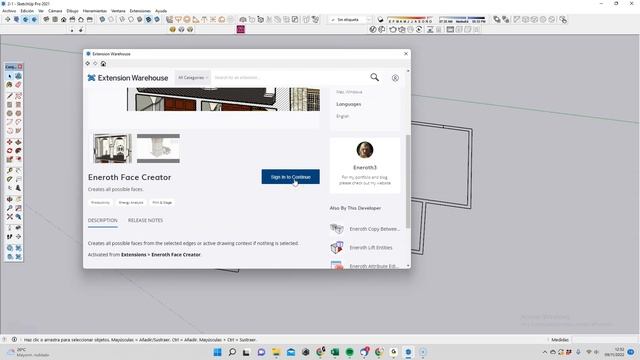This screenshot has height=360, width=640.
Task: Select the Circle tool
Action: (9, 113)
